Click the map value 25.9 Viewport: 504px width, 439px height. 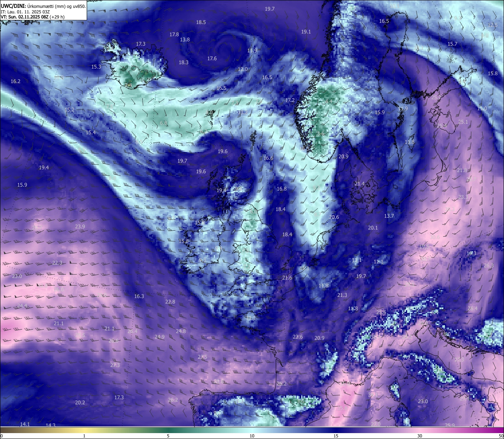click(x=450, y=425)
